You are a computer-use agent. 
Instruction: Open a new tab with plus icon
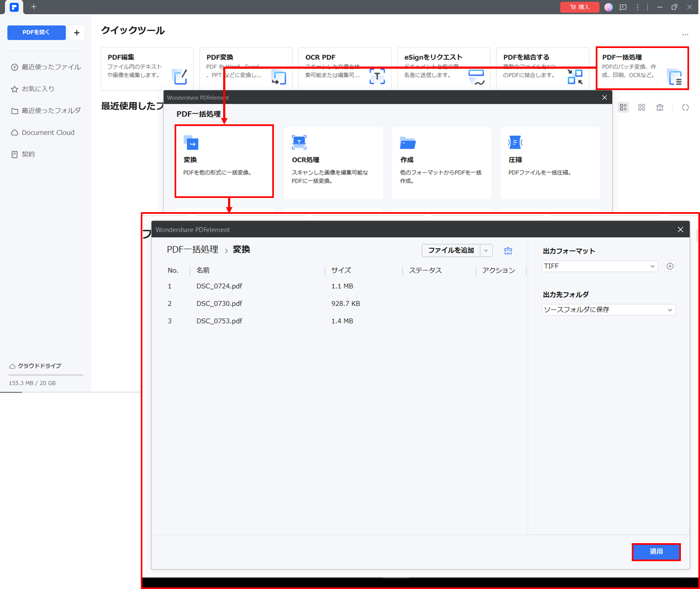pyautogui.click(x=34, y=7)
